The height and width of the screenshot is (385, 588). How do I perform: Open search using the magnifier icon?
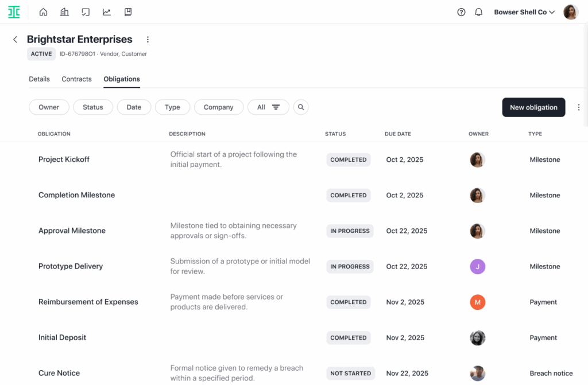point(301,107)
